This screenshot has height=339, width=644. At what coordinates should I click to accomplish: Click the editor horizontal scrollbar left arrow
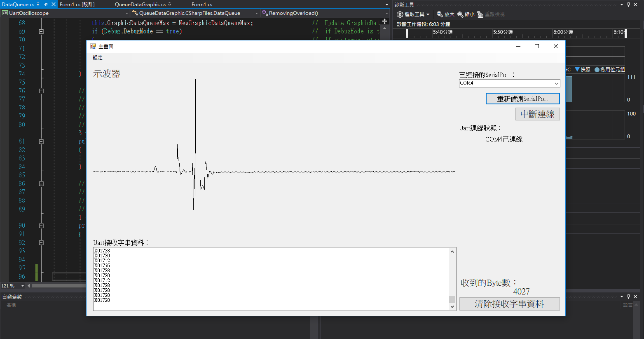tap(29, 285)
